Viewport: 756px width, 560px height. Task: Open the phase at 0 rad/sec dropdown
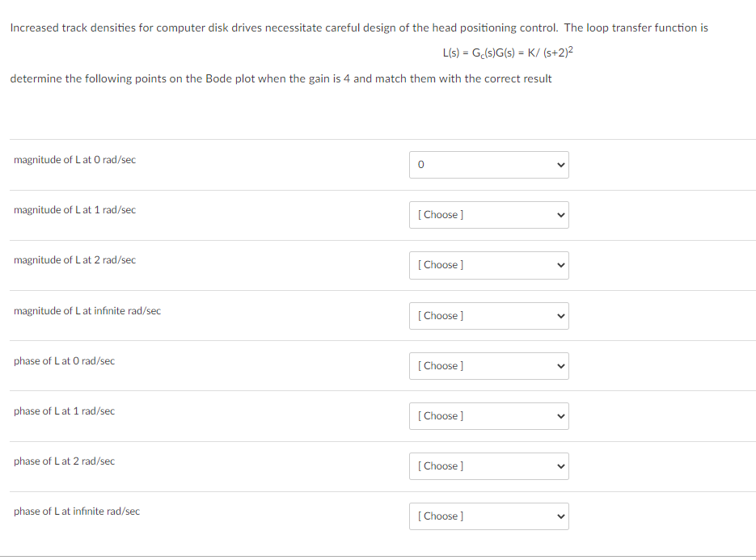(x=488, y=366)
